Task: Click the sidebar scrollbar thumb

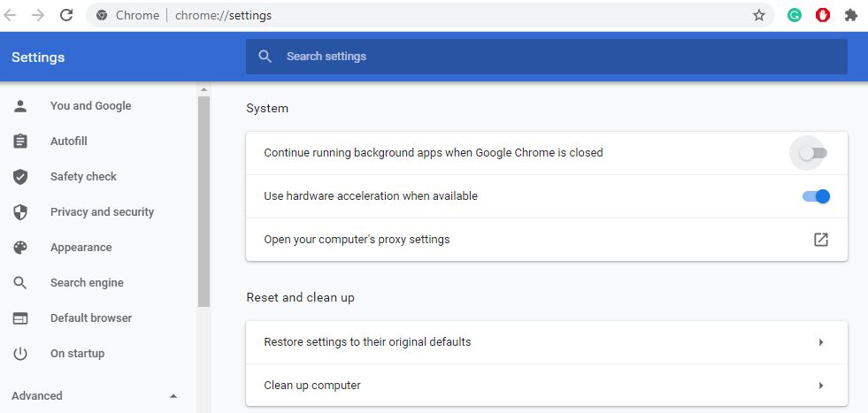Action: point(204,202)
